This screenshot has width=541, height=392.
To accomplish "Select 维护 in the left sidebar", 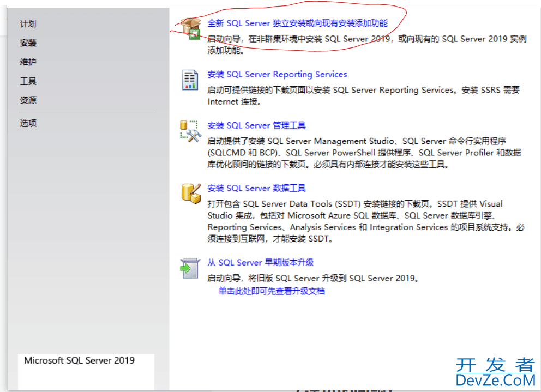I will [28, 62].
